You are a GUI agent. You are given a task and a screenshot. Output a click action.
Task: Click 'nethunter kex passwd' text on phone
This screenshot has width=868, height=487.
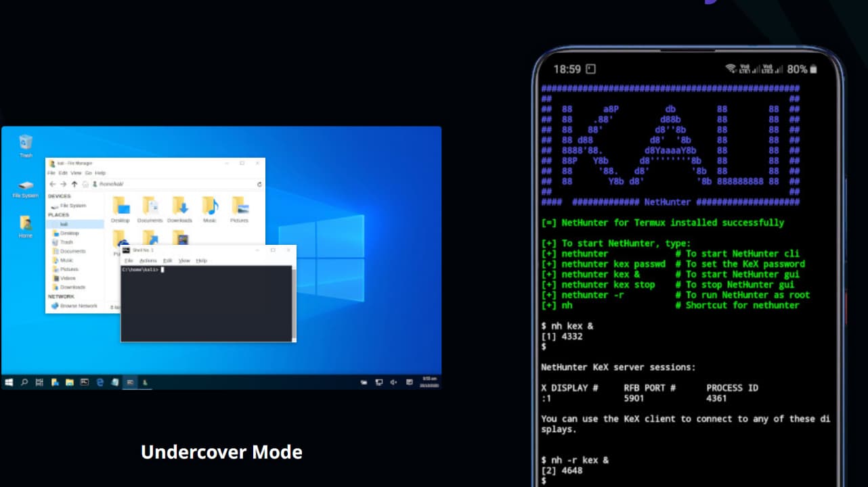[x=613, y=264]
